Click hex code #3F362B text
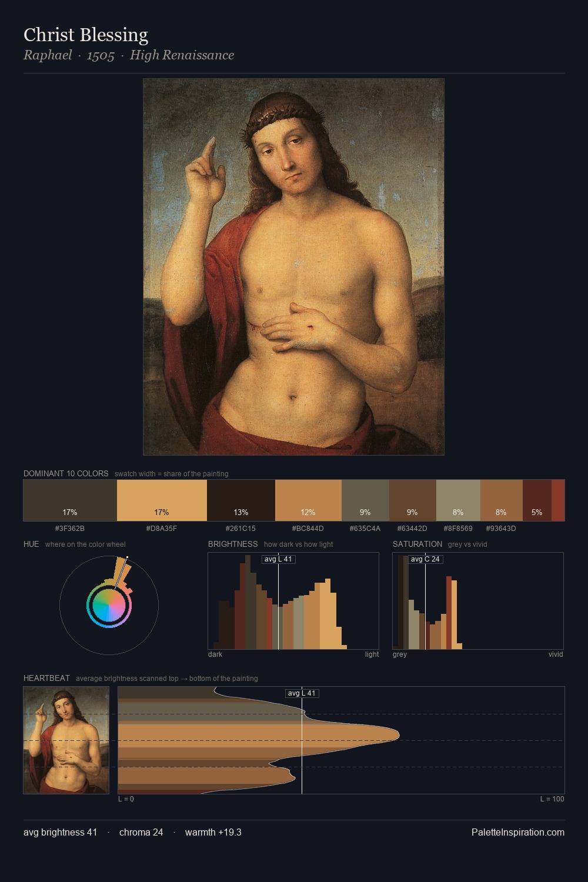Image resolution: width=588 pixels, height=882 pixels. pos(70,529)
